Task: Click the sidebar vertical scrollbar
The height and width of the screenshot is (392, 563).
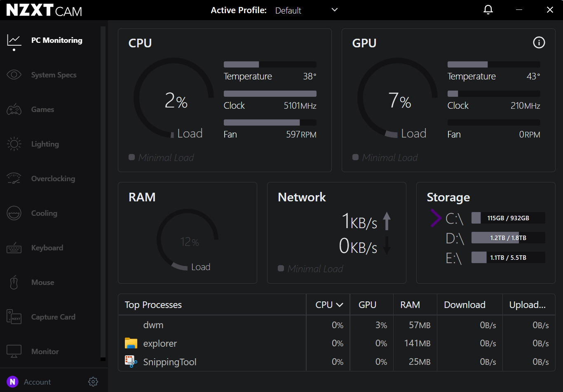Action: coord(103,194)
